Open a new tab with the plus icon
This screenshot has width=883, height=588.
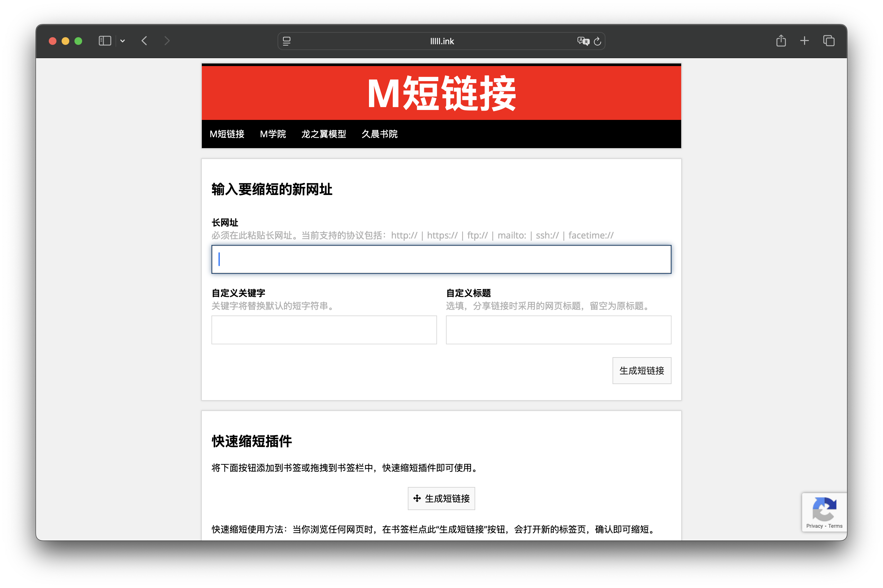click(x=804, y=40)
